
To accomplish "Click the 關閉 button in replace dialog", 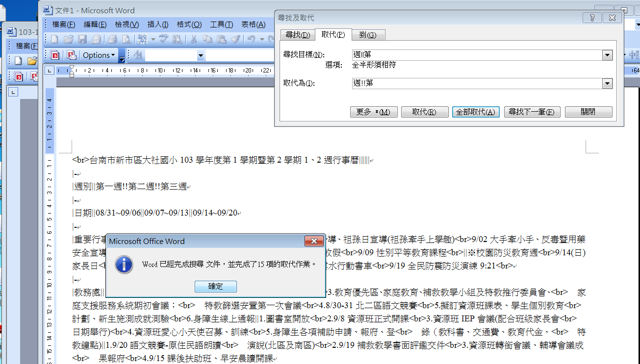I will pos(589,112).
